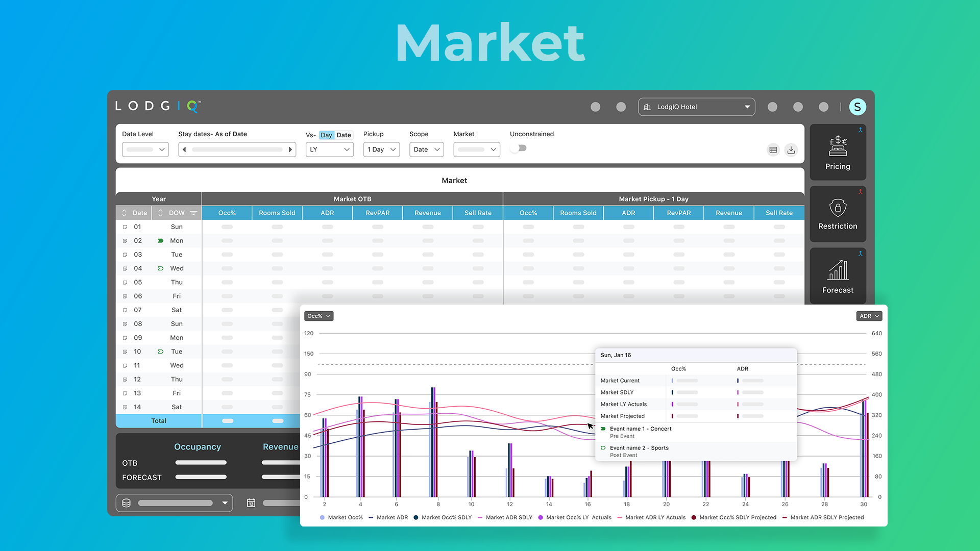Click the Revenue column header in Market OTB
This screenshot has width=980, height=551.
coord(427,213)
